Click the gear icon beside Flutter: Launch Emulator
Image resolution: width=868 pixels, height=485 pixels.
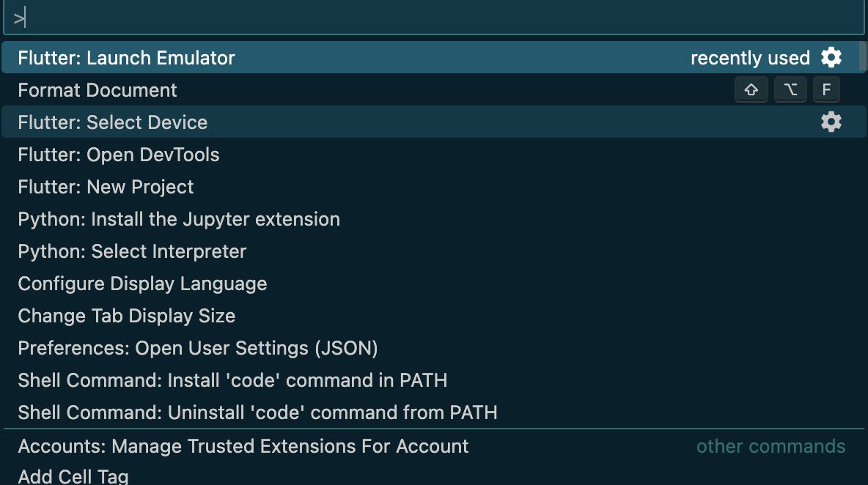click(x=831, y=57)
